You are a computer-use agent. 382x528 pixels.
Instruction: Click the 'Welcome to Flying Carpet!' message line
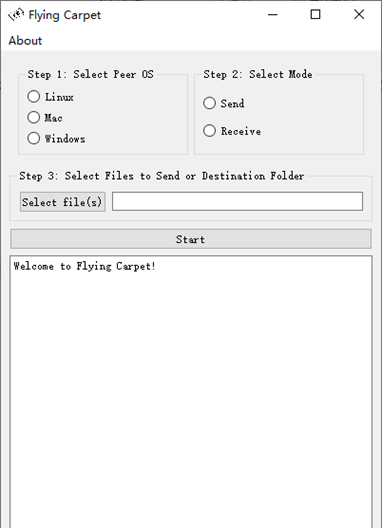(84, 266)
